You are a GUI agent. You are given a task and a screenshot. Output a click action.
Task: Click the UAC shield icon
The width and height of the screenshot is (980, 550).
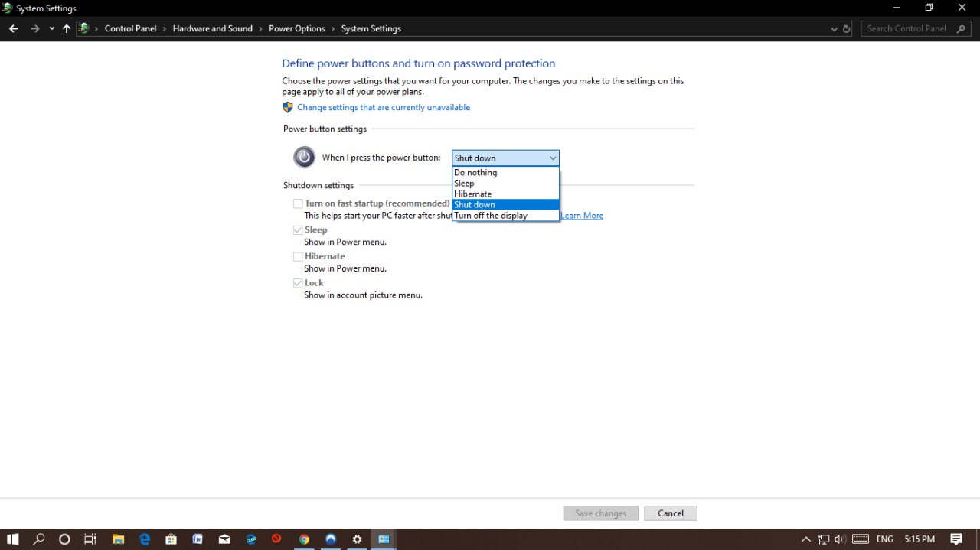[288, 107]
